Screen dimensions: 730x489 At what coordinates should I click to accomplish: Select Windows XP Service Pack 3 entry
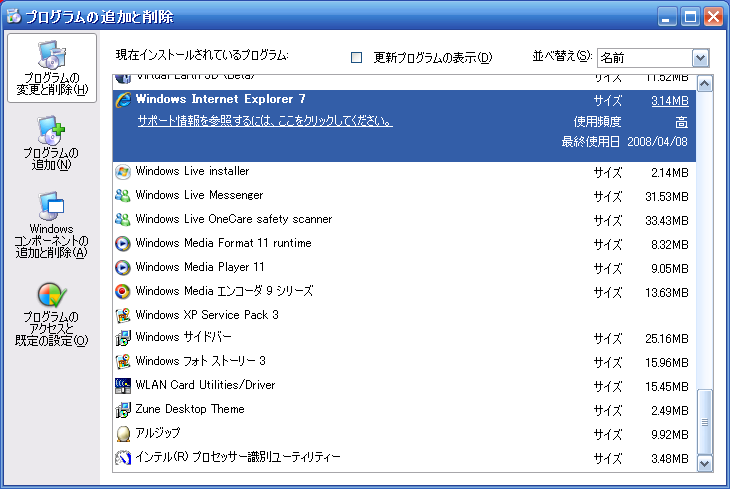[404, 315]
